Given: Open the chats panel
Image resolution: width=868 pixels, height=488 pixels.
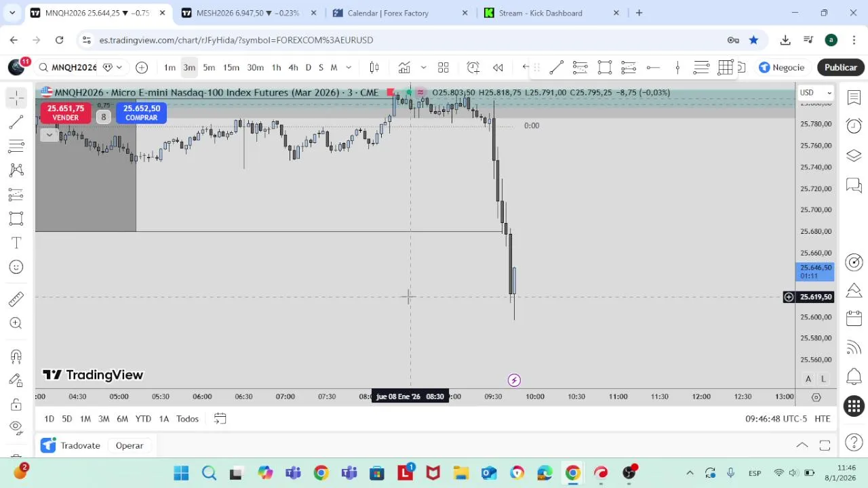Looking at the screenshot, I should click(x=854, y=185).
